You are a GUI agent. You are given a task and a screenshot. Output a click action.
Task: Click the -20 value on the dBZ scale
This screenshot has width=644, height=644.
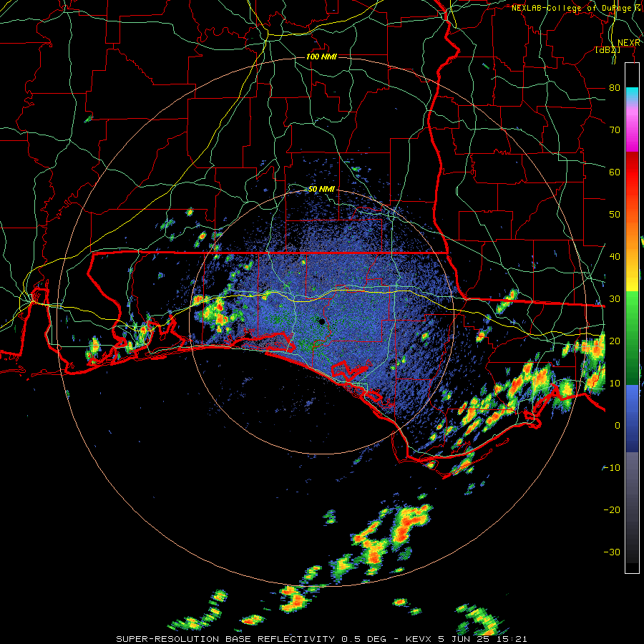tap(612, 510)
